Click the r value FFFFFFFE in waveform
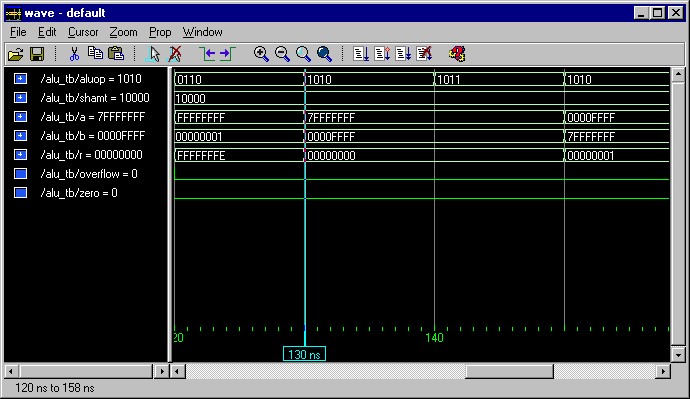This screenshot has height=399, width=690. [201, 156]
